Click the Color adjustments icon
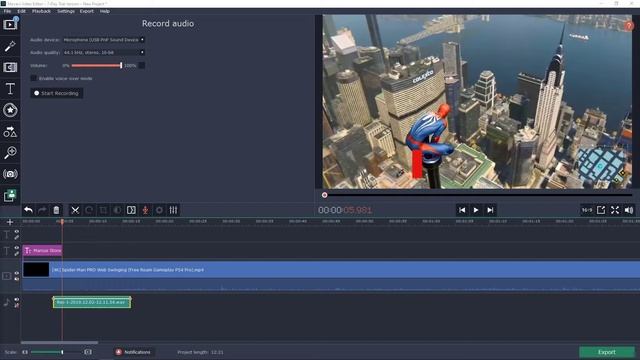Screen dimensions: 640x360 pyautogui.click(x=117, y=210)
